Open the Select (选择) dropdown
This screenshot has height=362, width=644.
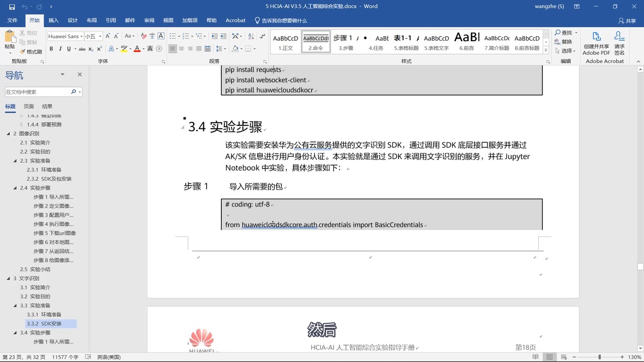(x=566, y=51)
